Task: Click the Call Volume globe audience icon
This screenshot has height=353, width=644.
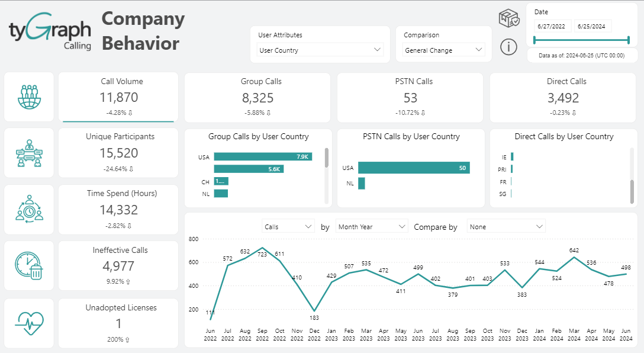Action: 28,97
